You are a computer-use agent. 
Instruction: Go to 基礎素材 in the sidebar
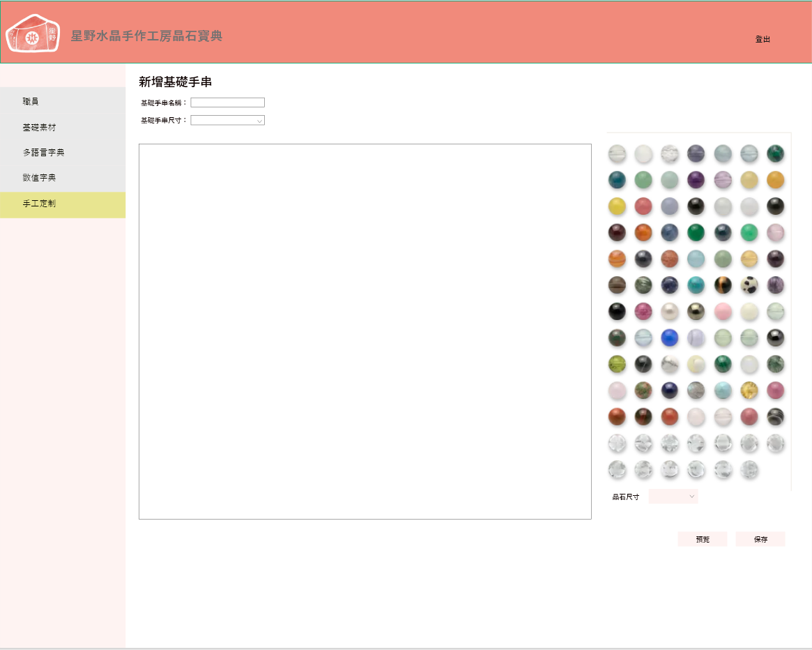(63, 128)
